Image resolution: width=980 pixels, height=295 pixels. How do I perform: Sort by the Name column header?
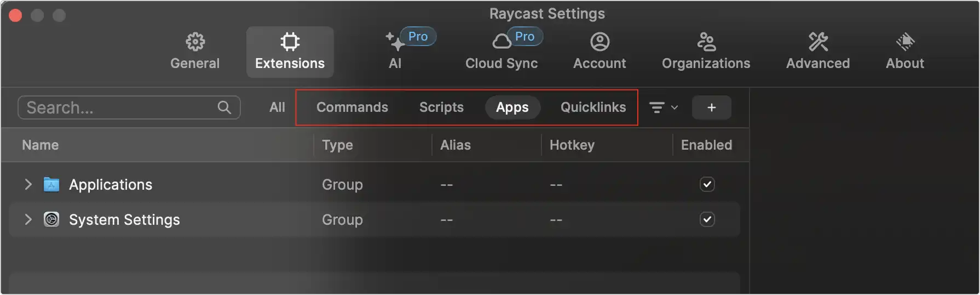point(41,145)
